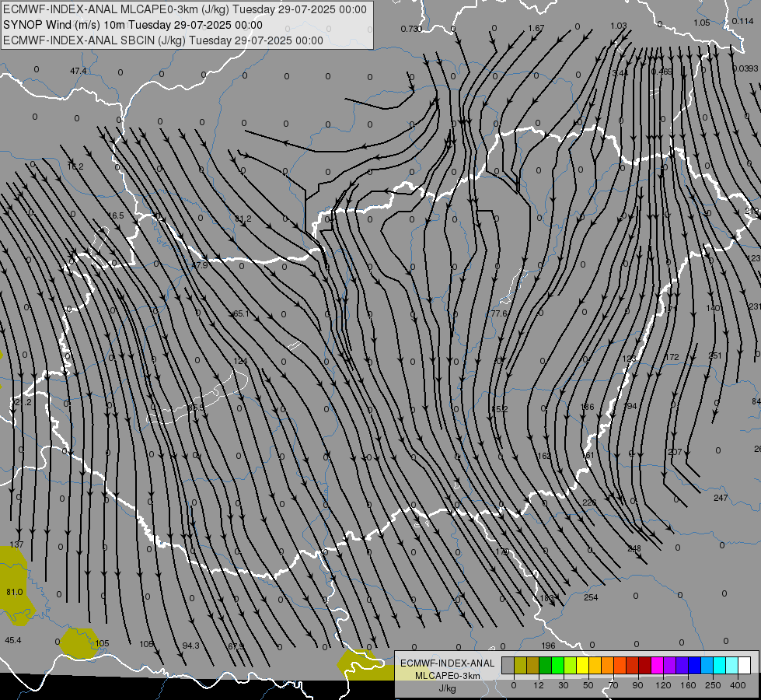Viewport: 761px width, 700px height.
Task: Click the map value 226
Action: pos(589,502)
